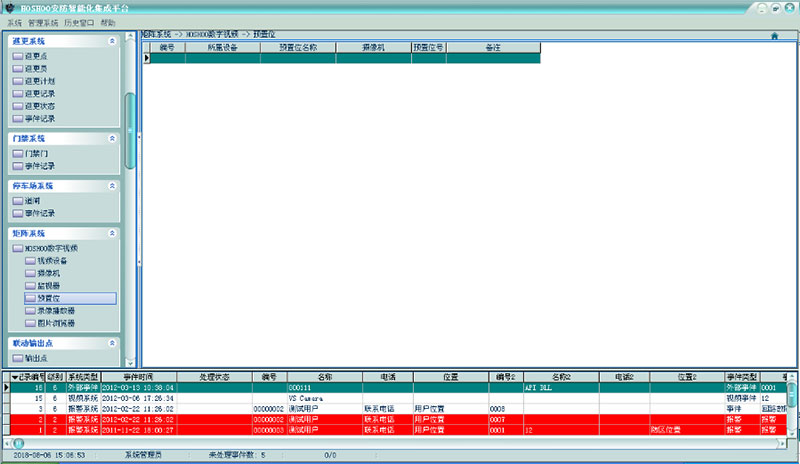Open 录像播放器 in the sidebar
Viewport: 800px width, 464px height.
[x=58, y=311]
